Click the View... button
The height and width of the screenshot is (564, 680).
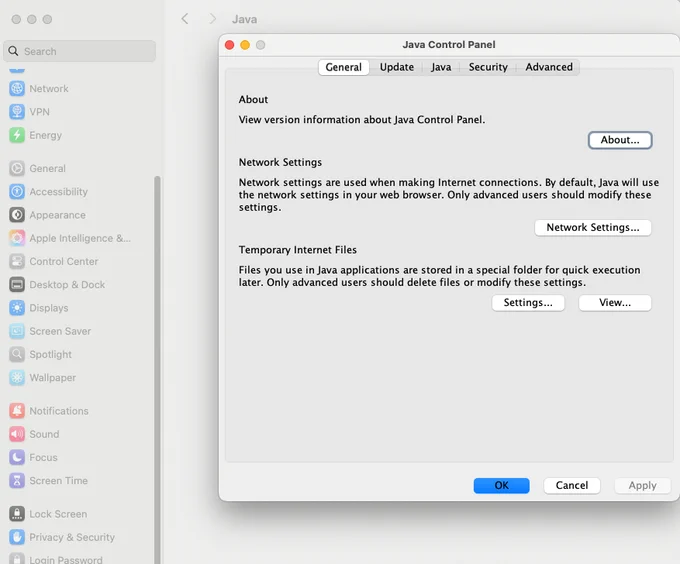pos(615,303)
